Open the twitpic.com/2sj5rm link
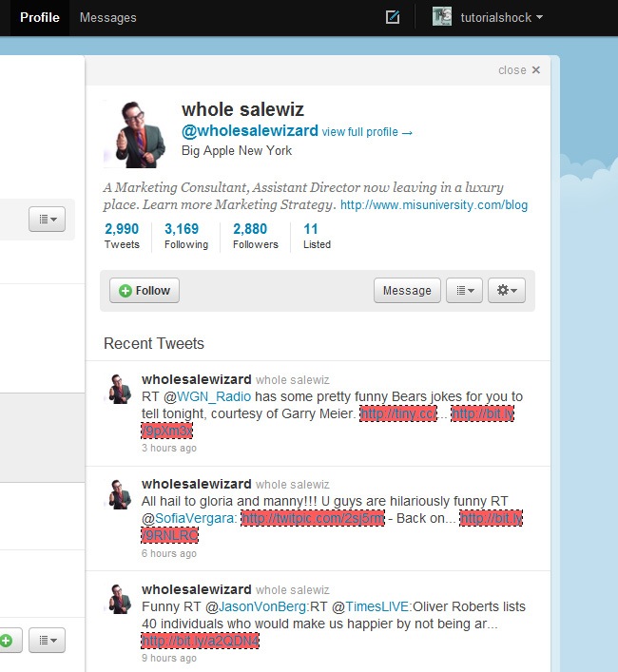The width and height of the screenshot is (618, 672). (313, 518)
